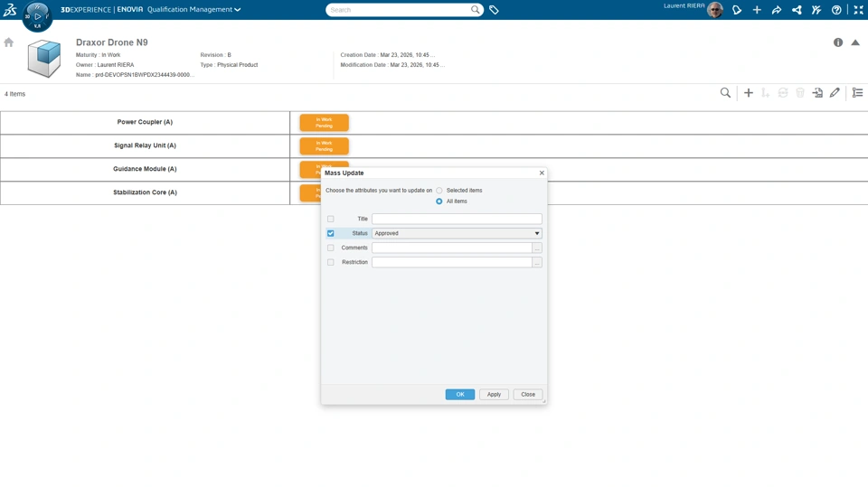Click Laurent RIERA profile avatar

tap(714, 9)
